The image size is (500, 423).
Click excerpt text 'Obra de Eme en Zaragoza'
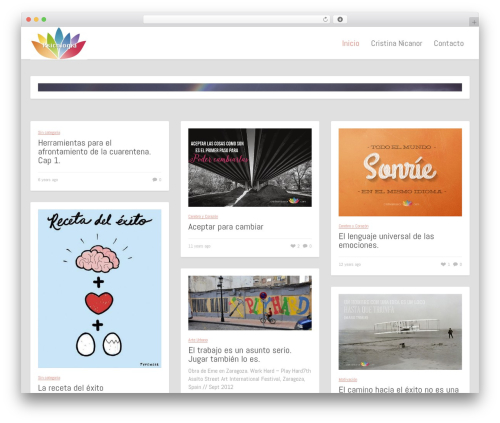tap(249, 379)
